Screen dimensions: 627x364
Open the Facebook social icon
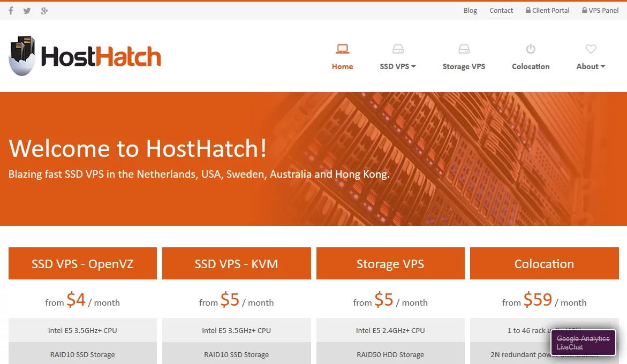(11, 11)
